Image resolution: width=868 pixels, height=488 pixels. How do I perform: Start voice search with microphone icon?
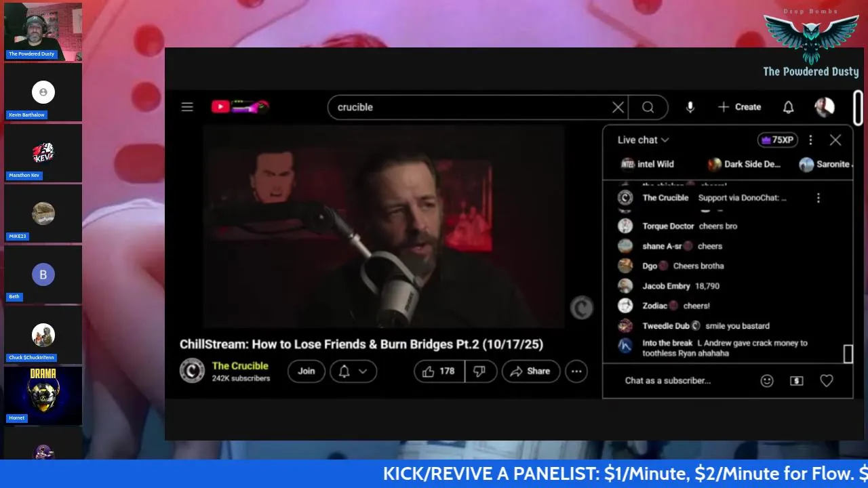click(x=690, y=107)
